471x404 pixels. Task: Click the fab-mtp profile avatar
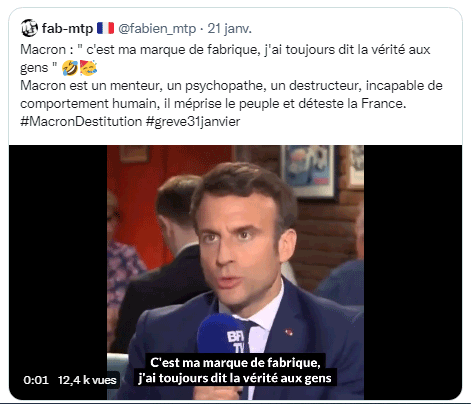coord(29,28)
